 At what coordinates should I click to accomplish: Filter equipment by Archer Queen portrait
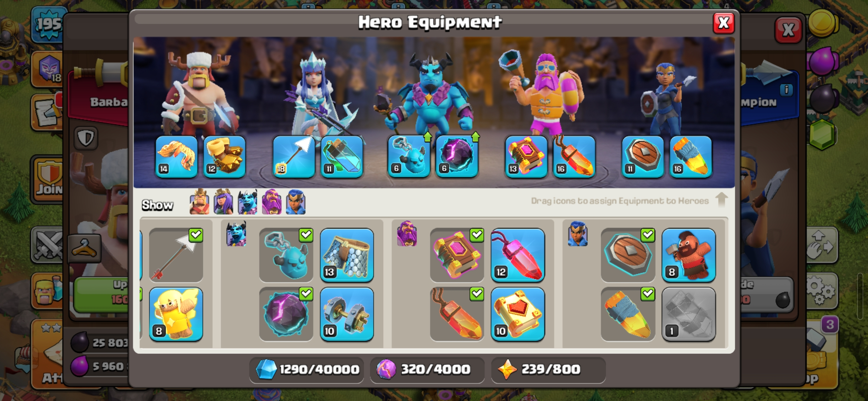point(223,202)
